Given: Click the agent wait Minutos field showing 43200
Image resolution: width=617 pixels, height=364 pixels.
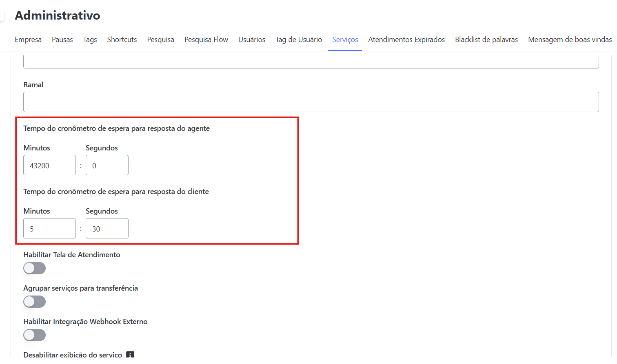Looking at the screenshot, I should [x=49, y=165].
